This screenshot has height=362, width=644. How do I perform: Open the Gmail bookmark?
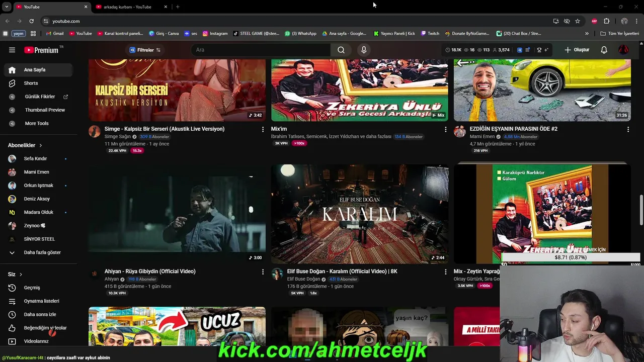[55, 34]
